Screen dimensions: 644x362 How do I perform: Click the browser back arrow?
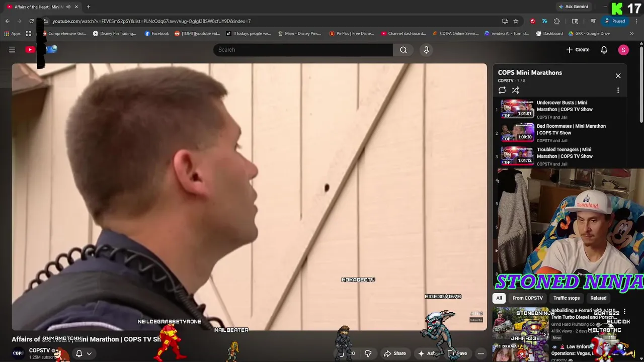coord(7,21)
